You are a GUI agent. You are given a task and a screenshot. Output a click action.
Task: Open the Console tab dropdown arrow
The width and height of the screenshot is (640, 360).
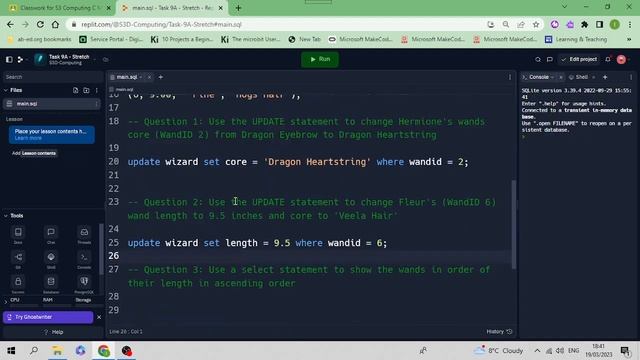point(552,77)
